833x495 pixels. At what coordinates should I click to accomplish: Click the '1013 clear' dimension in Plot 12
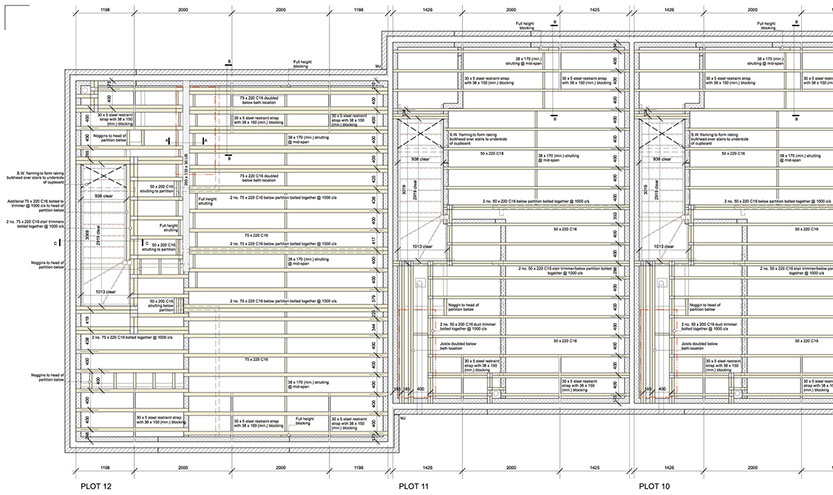106,292
